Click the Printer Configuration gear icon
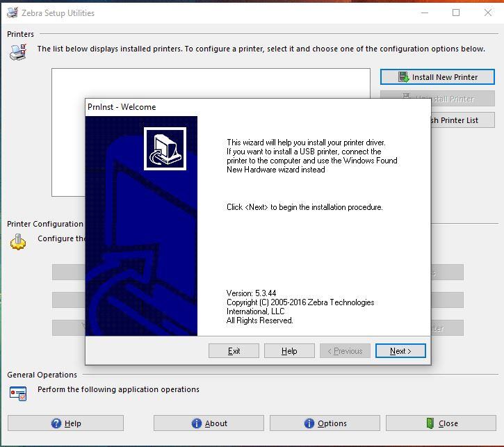The height and width of the screenshot is (447, 504). pos(18,242)
